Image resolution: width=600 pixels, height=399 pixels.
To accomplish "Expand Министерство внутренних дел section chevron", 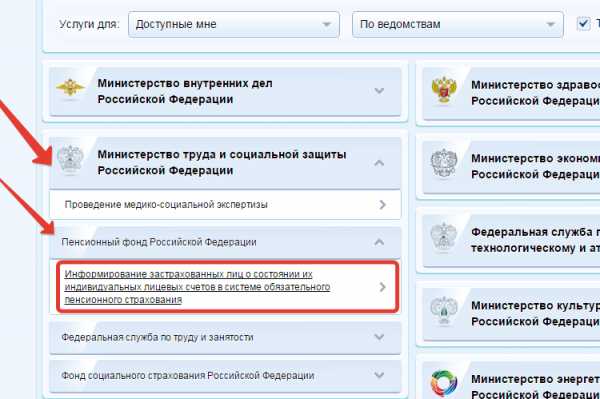I will coord(379,91).
